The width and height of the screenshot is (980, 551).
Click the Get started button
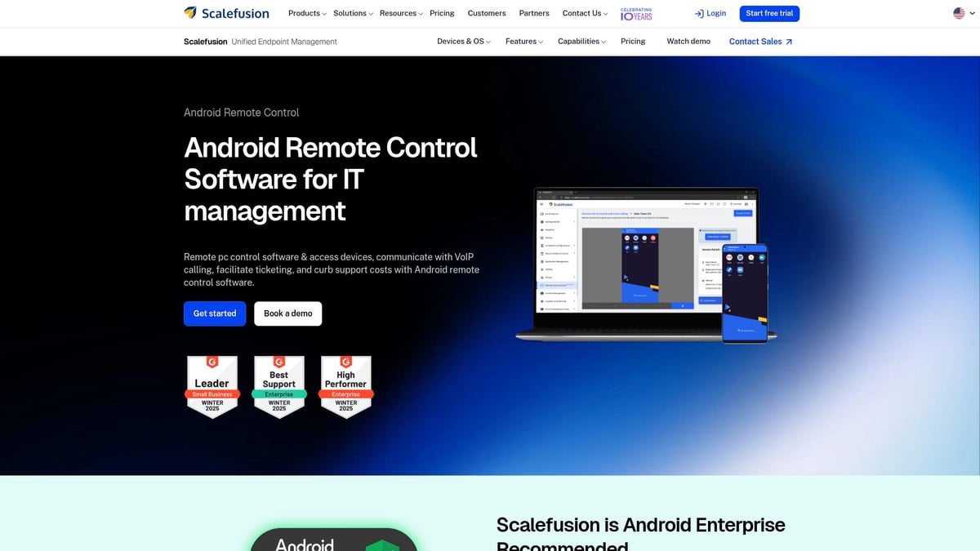[214, 313]
